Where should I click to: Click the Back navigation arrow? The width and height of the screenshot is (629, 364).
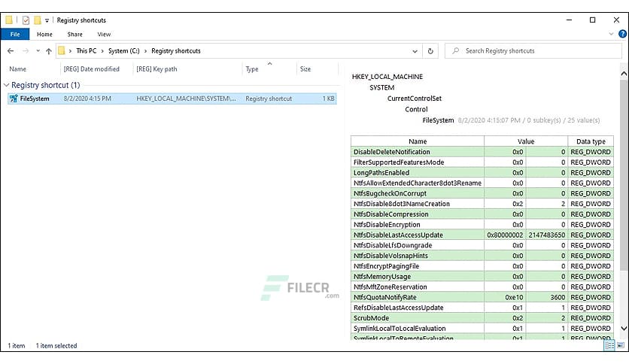click(x=11, y=51)
